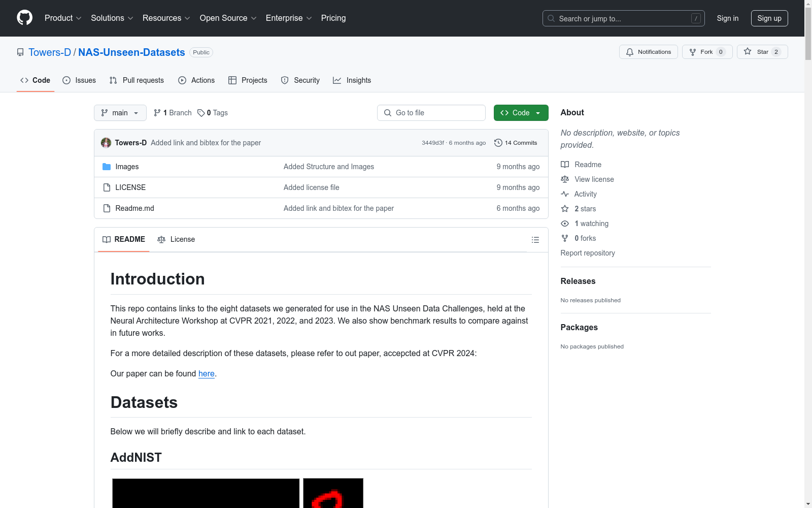Click the AddNIST red digit thumbnail image
This screenshot has width=812, height=508.
click(333, 493)
